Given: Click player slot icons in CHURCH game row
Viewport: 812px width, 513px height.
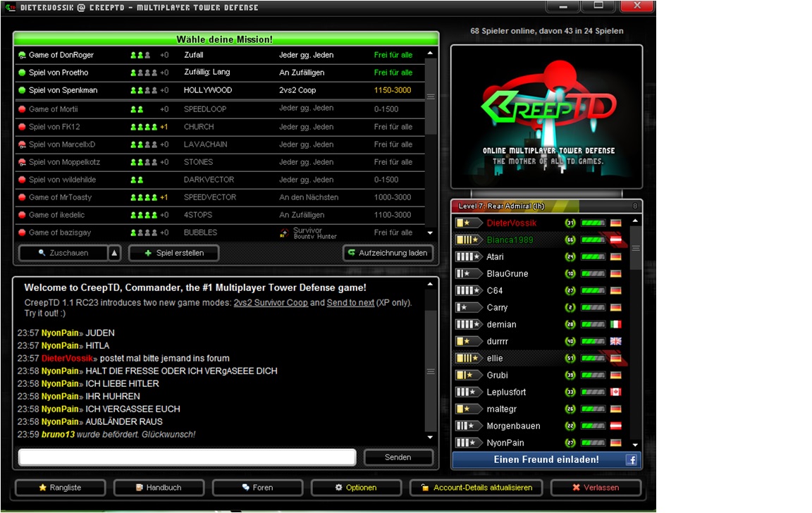Looking at the screenshot, I should (144, 127).
